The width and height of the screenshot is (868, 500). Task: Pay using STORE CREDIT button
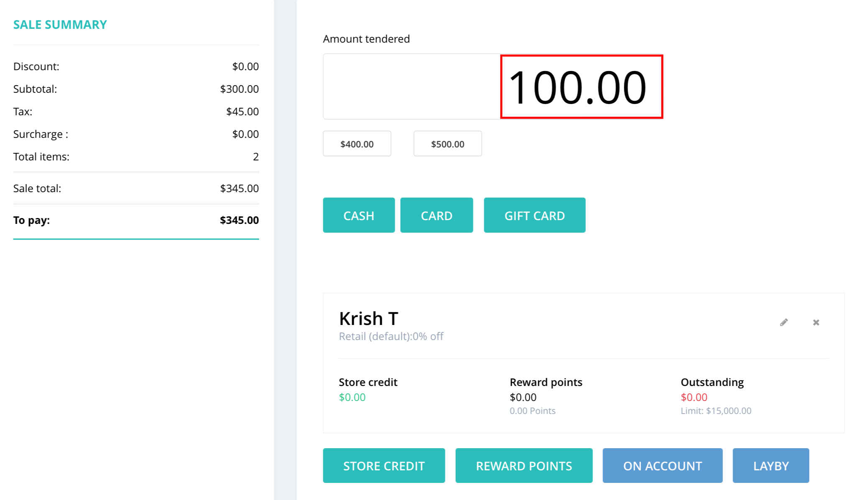[x=384, y=465]
